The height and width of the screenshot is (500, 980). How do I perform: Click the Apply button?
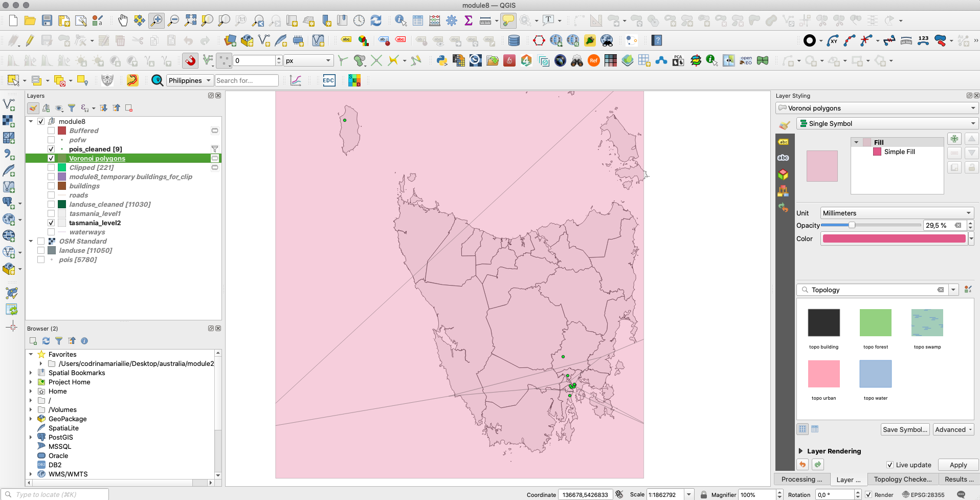pyautogui.click(x=958, y=465)
